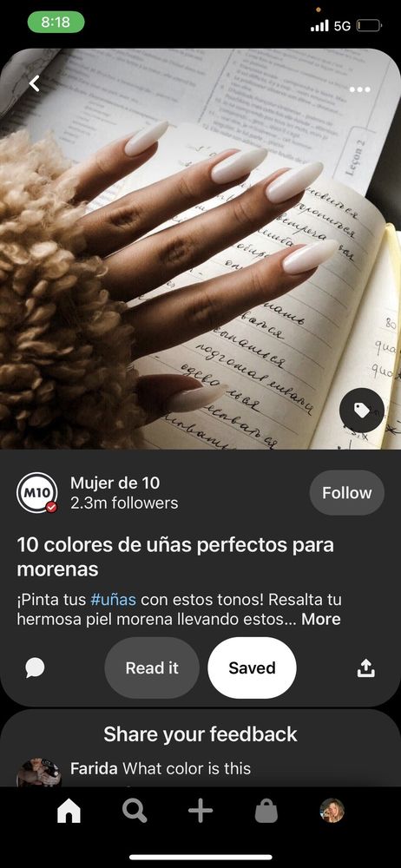Open the Search tab
The height and width of the screenshot is (868, 401).
coord(135,812)
